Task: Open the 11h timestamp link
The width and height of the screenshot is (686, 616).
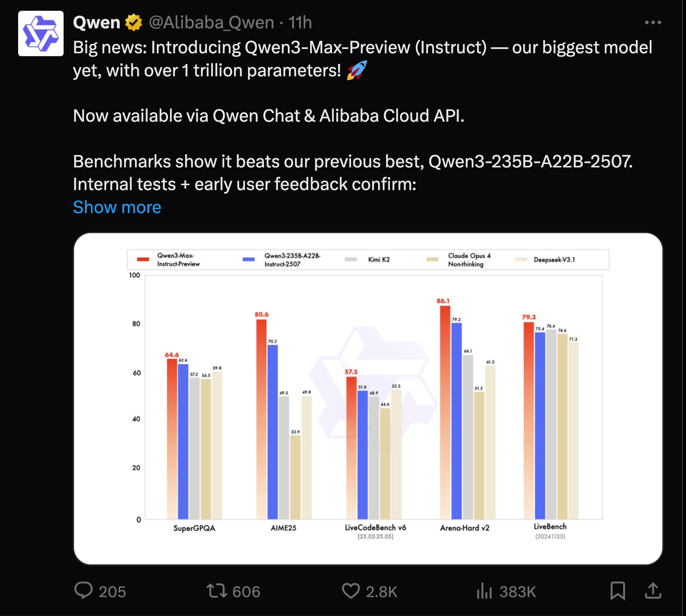Action: click(x=300, y=23)
